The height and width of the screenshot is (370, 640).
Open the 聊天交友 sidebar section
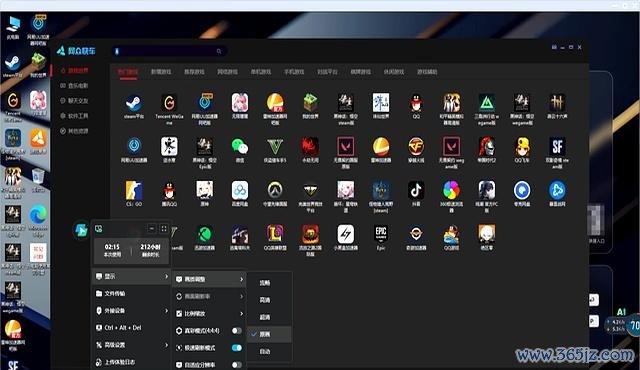point(74,101)
